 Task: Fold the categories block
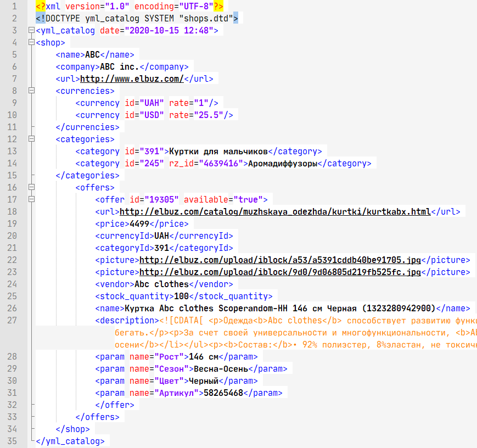pos(31,139)
